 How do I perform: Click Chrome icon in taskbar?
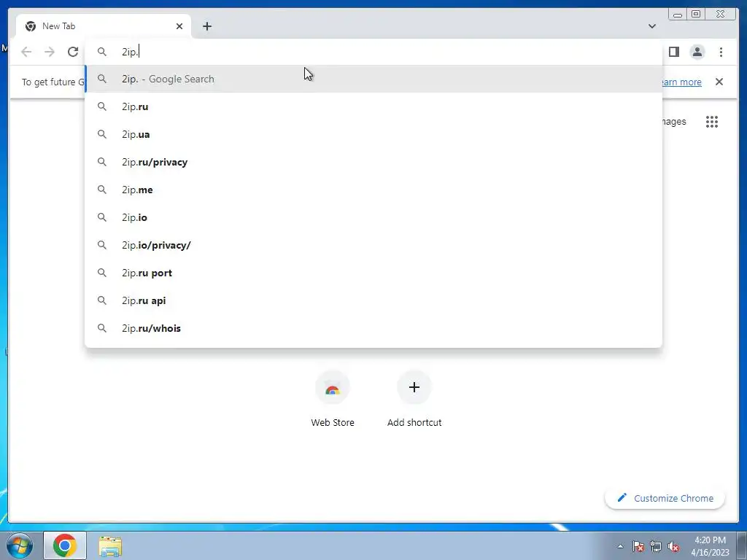65,545
